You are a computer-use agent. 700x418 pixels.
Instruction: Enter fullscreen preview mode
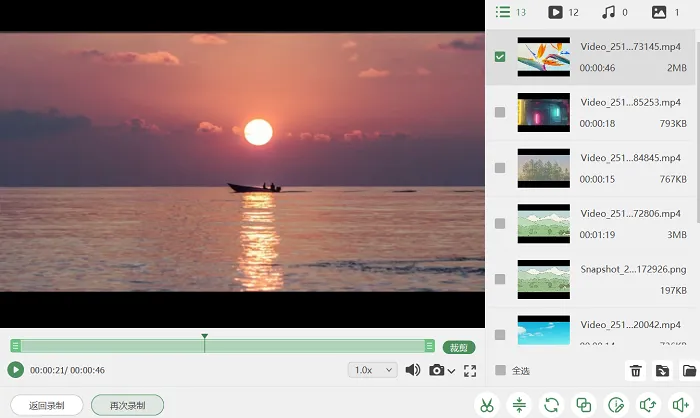[470, 370]
